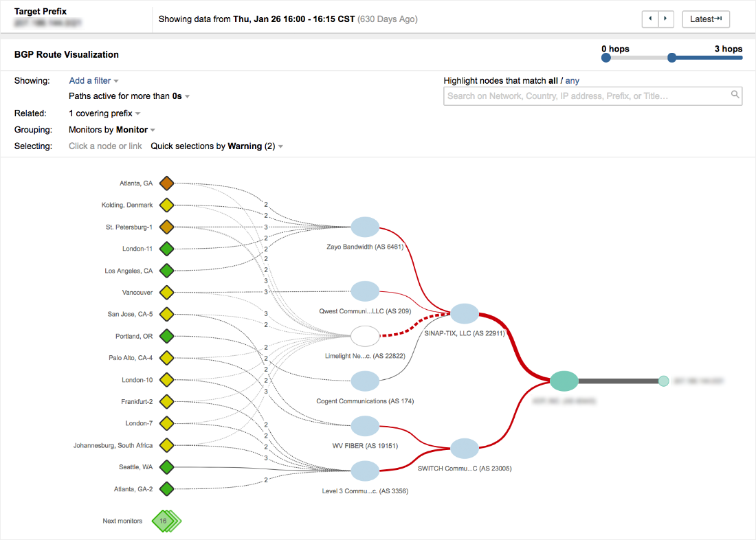Set highlight matching to all
Screen dimensions: 756x540
(553, 80)
